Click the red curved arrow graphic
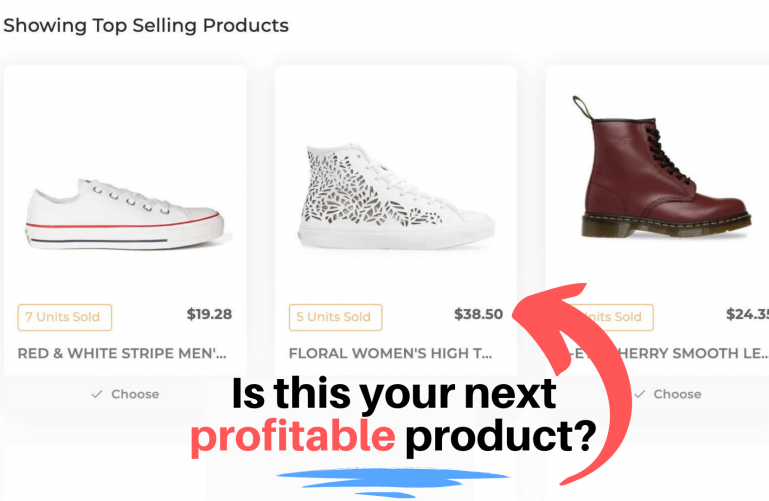This screenshot has height=501, width=769. [x=572, y=382]
